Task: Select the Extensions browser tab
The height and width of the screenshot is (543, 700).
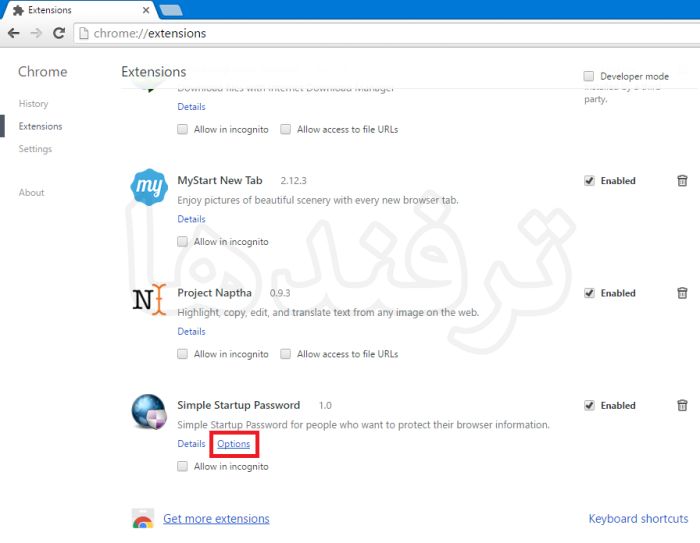Action: 78,10
